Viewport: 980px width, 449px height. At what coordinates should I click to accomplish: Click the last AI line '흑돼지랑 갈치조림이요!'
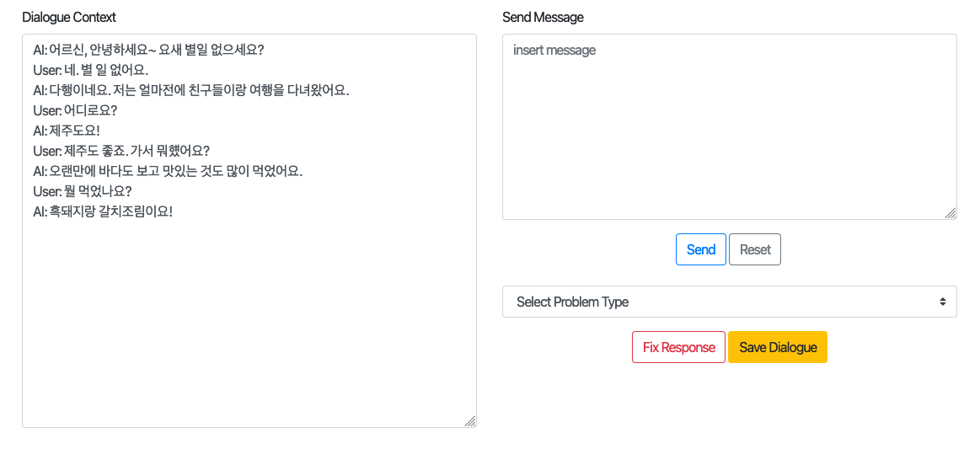click(x=103, y=211)
